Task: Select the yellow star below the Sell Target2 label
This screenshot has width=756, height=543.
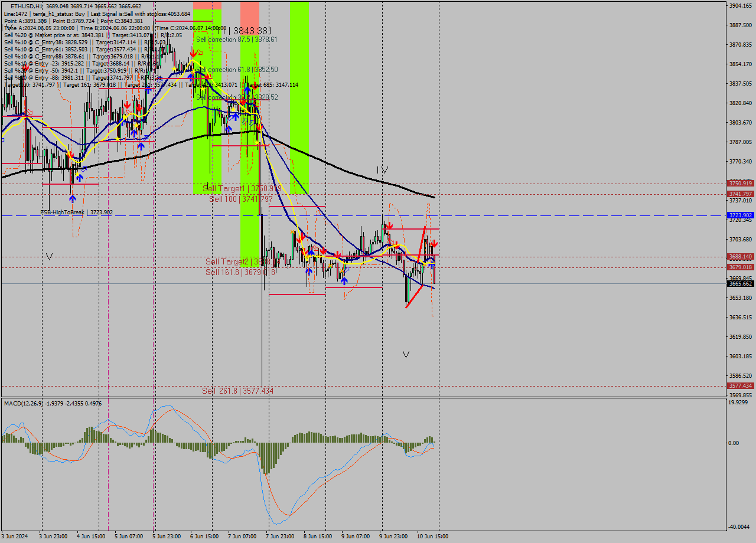Action: 331,266
